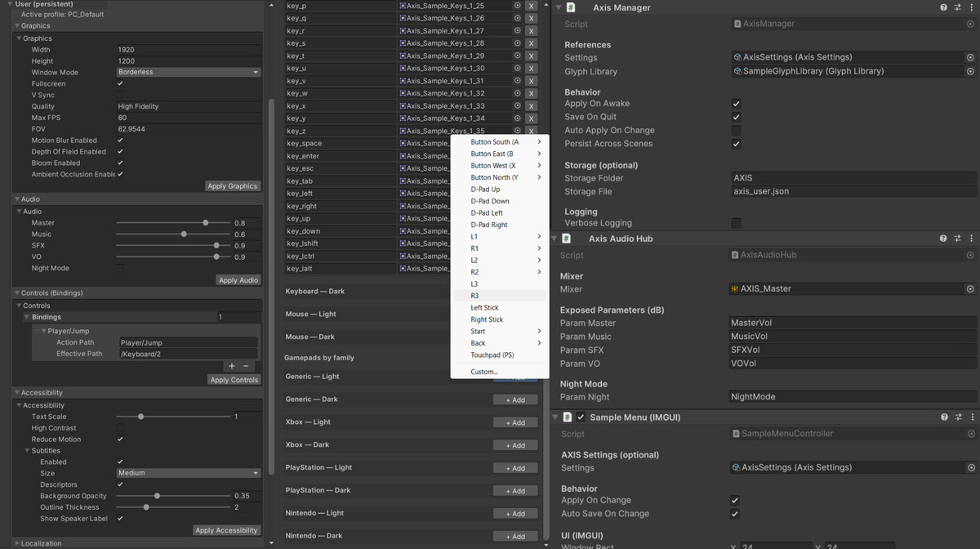Click the presets icon on Axis Audio Hub

click(957, 238)
